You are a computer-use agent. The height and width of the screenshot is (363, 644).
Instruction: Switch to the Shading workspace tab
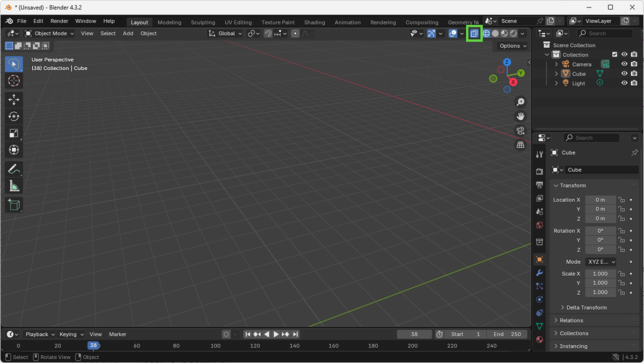pyautogui.click(x=314, y=23)
